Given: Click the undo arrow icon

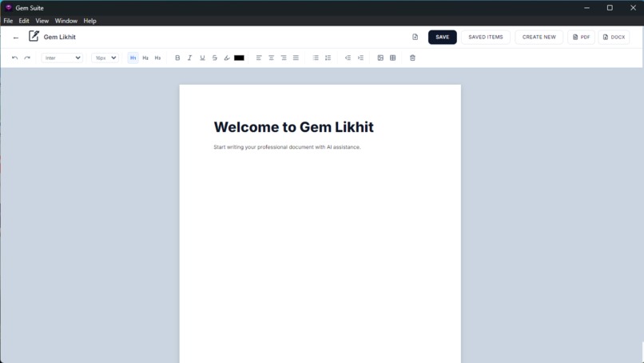Looking at the screenshot, I should [x=15, y=58].
